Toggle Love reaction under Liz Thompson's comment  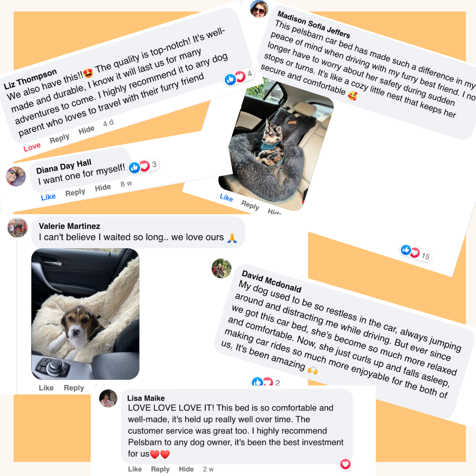[x=32, y=147]
